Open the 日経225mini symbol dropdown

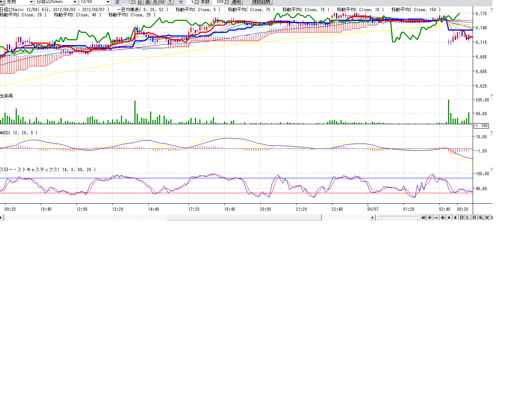coord(74,2)
